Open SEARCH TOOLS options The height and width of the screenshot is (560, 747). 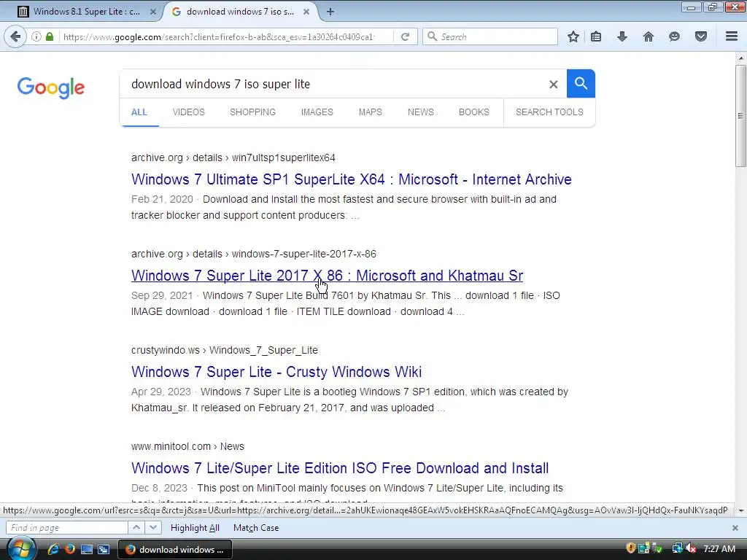549,112
